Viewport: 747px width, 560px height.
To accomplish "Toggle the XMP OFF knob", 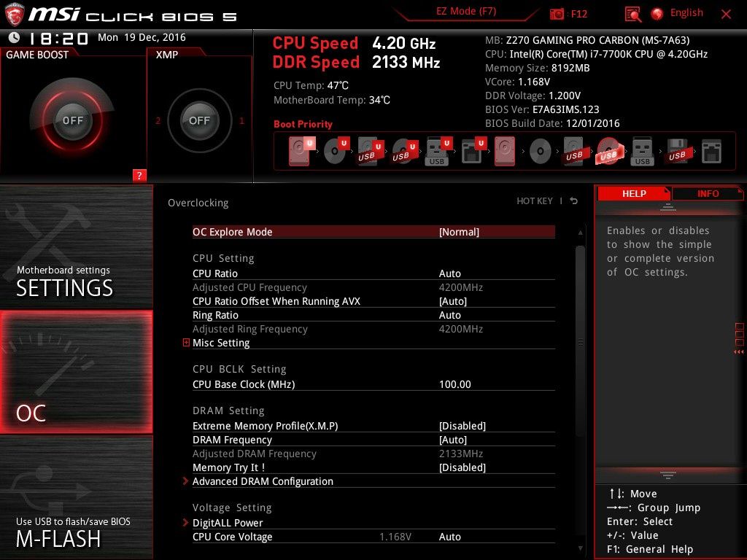I will coord(199,120).
